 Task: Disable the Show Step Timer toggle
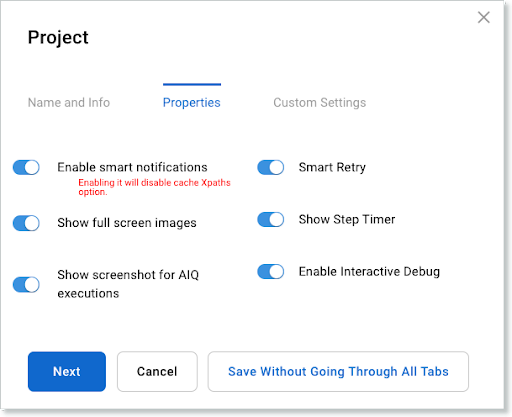(x=271, y=219)
